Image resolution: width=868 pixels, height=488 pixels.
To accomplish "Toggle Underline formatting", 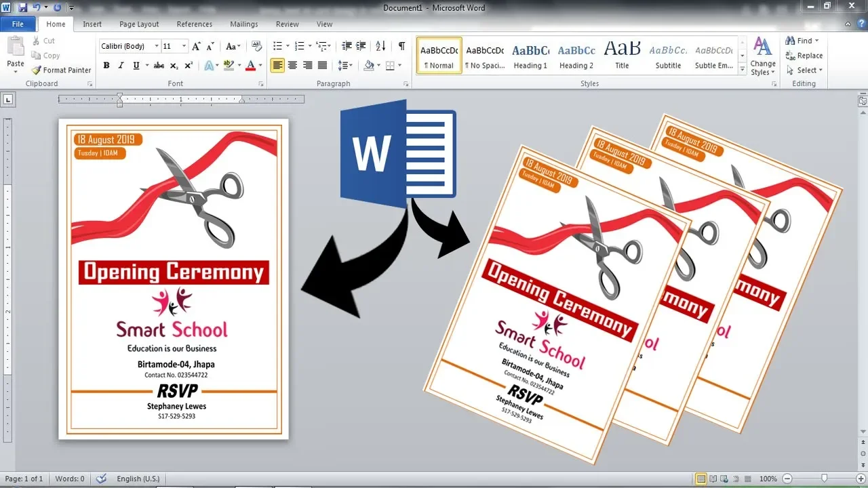I will pos(136,66).
